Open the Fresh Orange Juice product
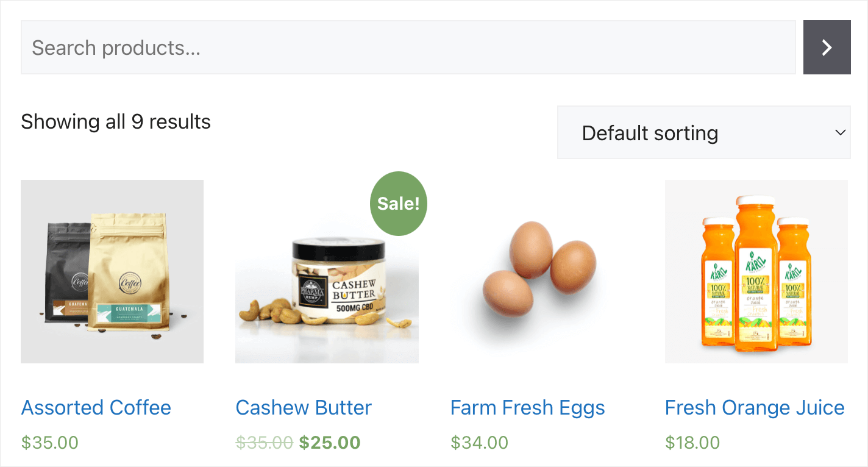Image resolution: width=868 pixels, height=467 pixels. (755, 407)
